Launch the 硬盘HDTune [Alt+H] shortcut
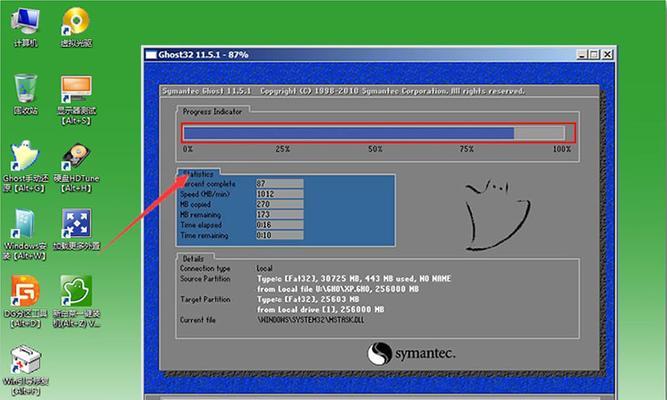 click(76, 167)
